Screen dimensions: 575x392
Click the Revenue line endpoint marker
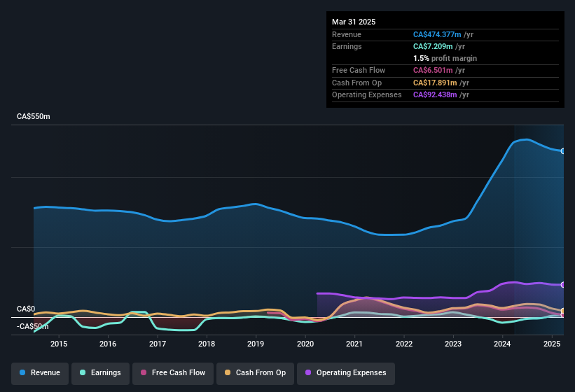(x=563, y=151)
